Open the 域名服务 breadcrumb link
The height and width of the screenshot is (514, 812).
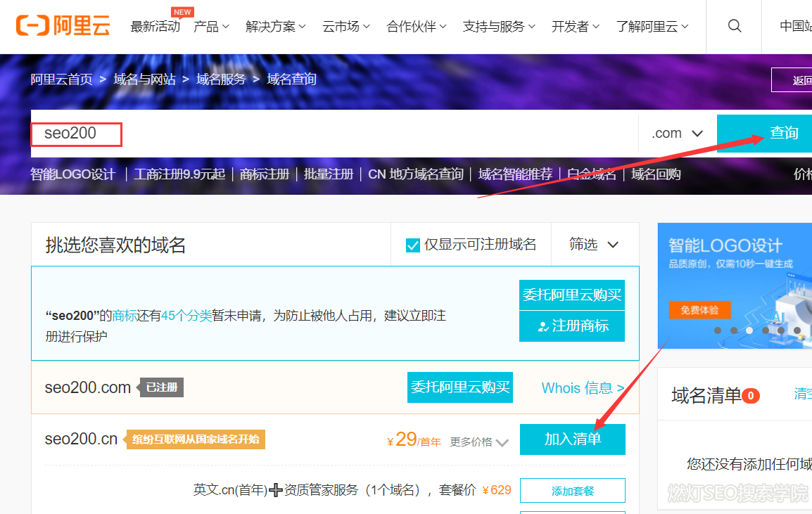[x=221, y=79]
